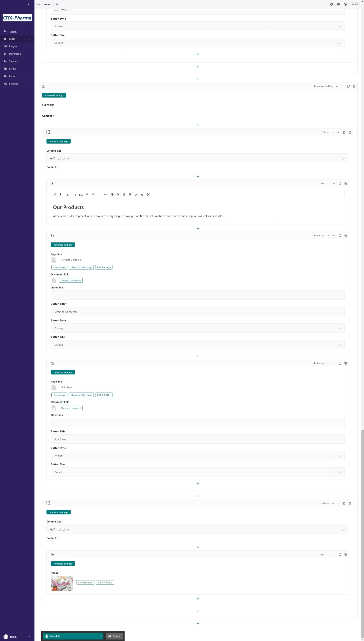Viewport: 364px width, 641px height.
Task: Open the Pages menu item
Action: click(x=17, y=39)
